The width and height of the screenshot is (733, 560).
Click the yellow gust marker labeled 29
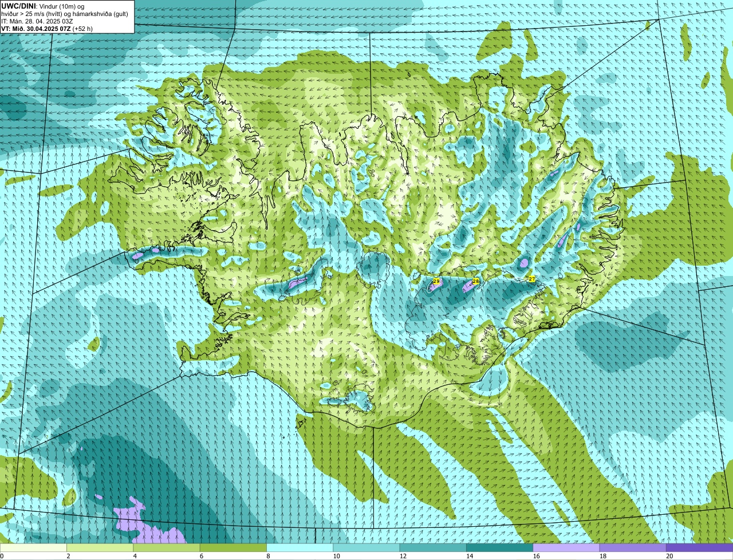(436, 281)
